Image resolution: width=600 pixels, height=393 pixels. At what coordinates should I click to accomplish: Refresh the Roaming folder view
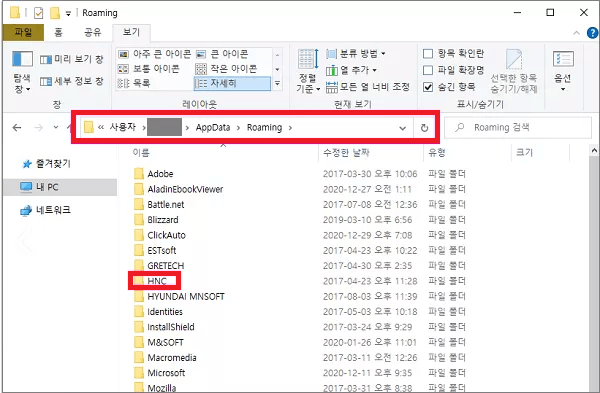(424, 128)
